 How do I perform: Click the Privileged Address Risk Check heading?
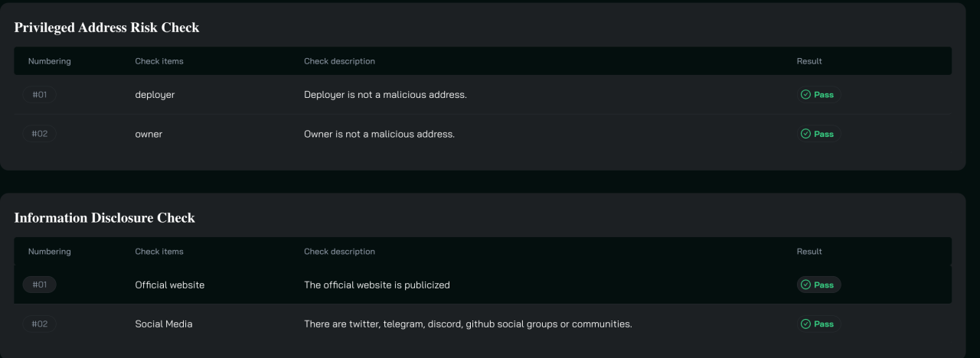click(x=106, y=28)
